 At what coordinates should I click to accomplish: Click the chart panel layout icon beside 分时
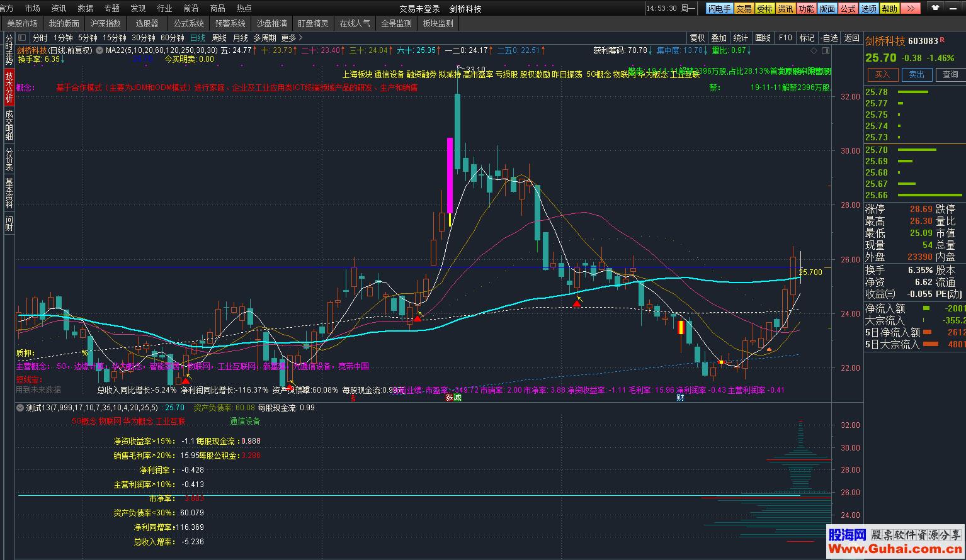pyautogui.click(x=23, y=38)
